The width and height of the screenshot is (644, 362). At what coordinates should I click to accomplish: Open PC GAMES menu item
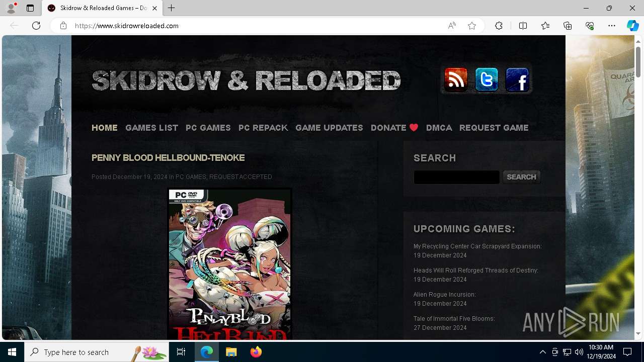coord(208,128)
